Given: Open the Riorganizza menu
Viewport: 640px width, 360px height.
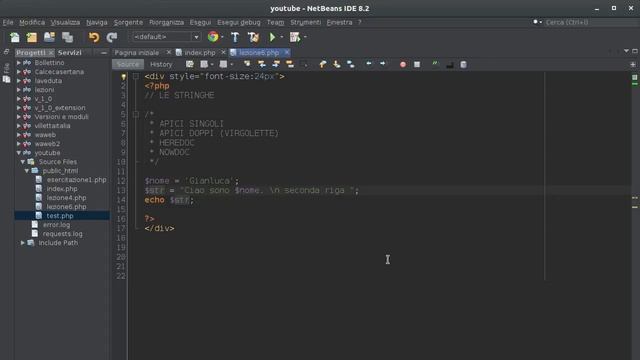Looking at the screenshot, I should [166, 22].
